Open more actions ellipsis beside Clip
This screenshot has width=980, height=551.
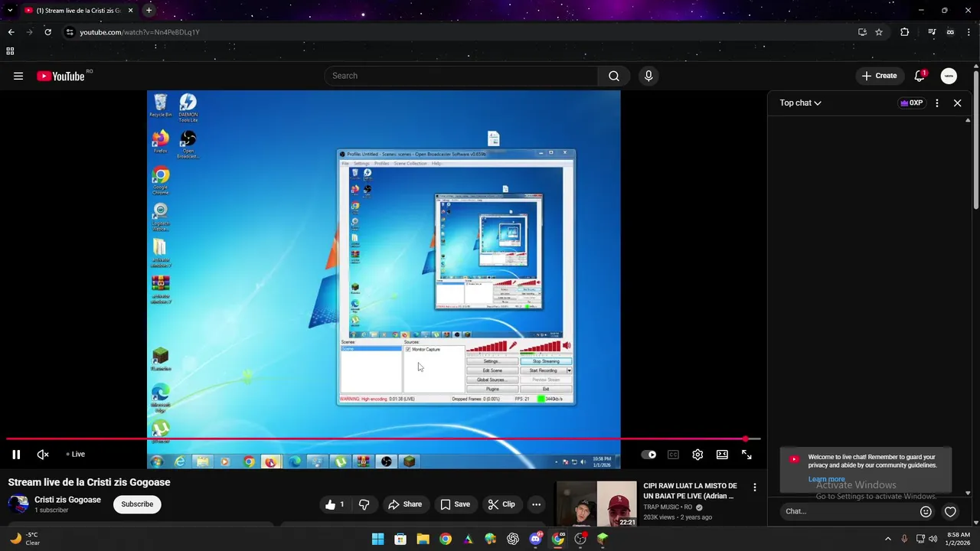pos(536,504)
